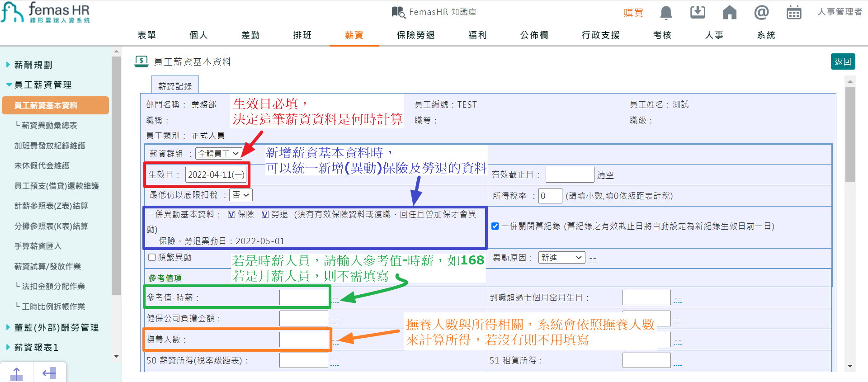Open 分攤參照表(K表)結算
Screen dimensions: 868x382
point(51,226)
